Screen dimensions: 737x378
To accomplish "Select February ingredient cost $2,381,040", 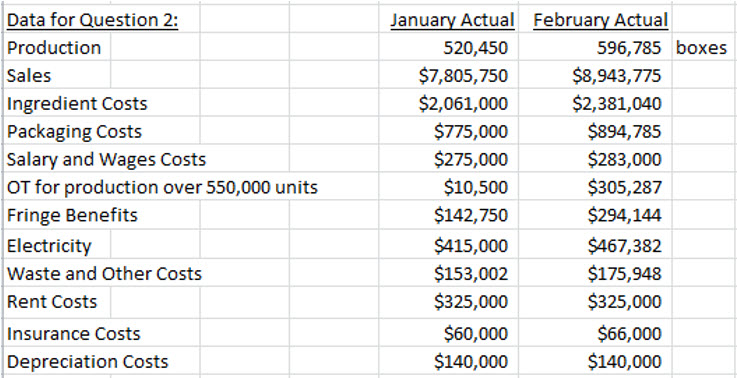I will 617,103.
